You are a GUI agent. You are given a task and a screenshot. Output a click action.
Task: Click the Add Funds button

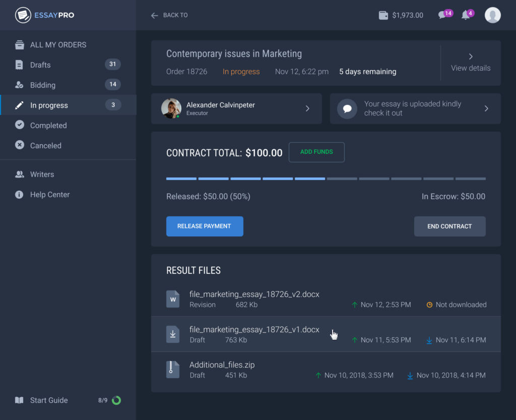pyautogui.click(x=316, y=152)
